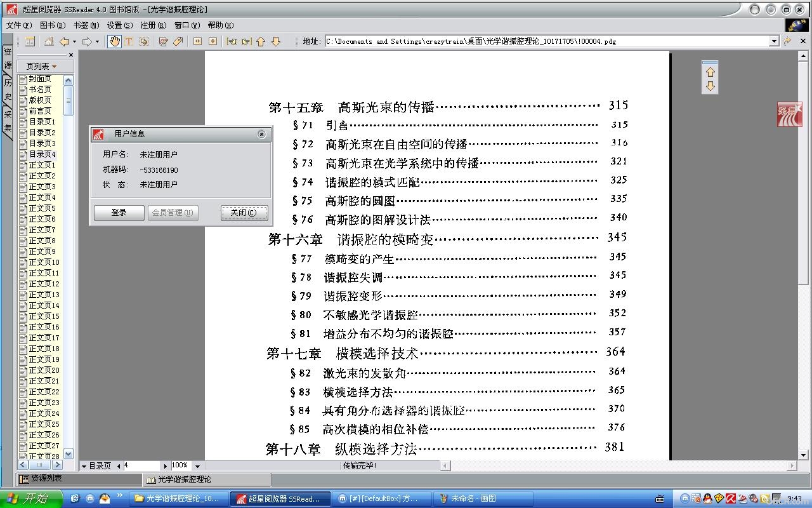
Task: Go to next page with the right-pointing hand icon
Action: [246, 41]
